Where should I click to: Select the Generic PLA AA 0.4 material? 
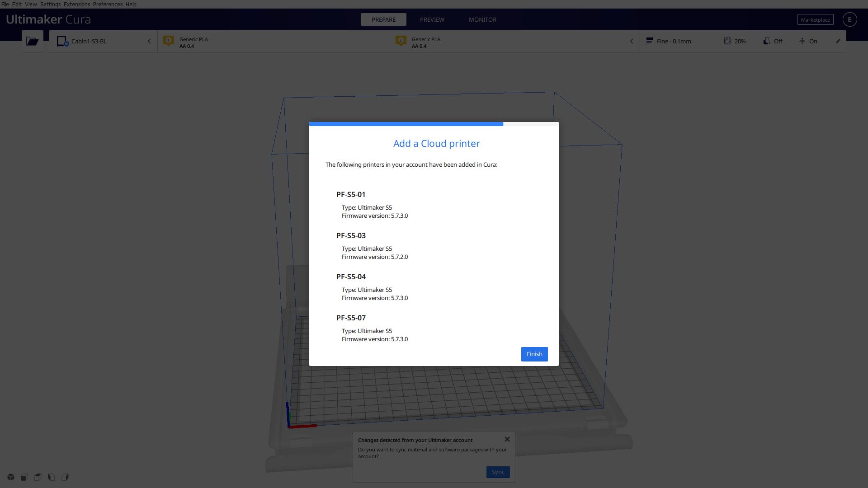tap(193, 42)
